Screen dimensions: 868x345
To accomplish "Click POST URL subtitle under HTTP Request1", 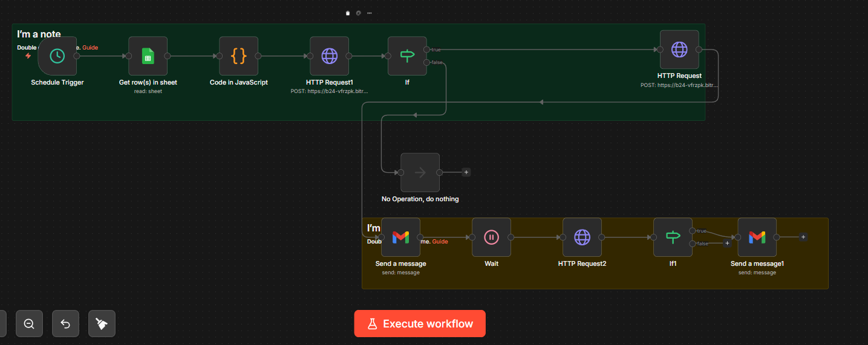I will click(330, 91).
